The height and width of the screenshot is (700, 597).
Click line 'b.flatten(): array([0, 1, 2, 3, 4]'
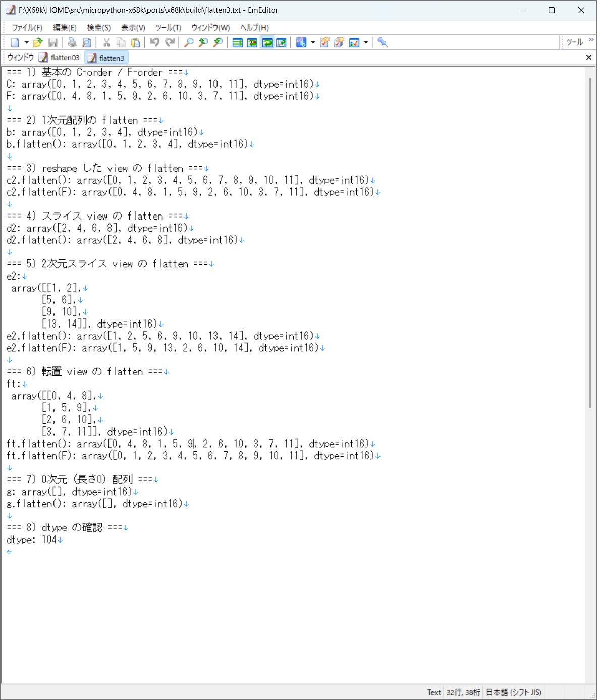point(127,144)
